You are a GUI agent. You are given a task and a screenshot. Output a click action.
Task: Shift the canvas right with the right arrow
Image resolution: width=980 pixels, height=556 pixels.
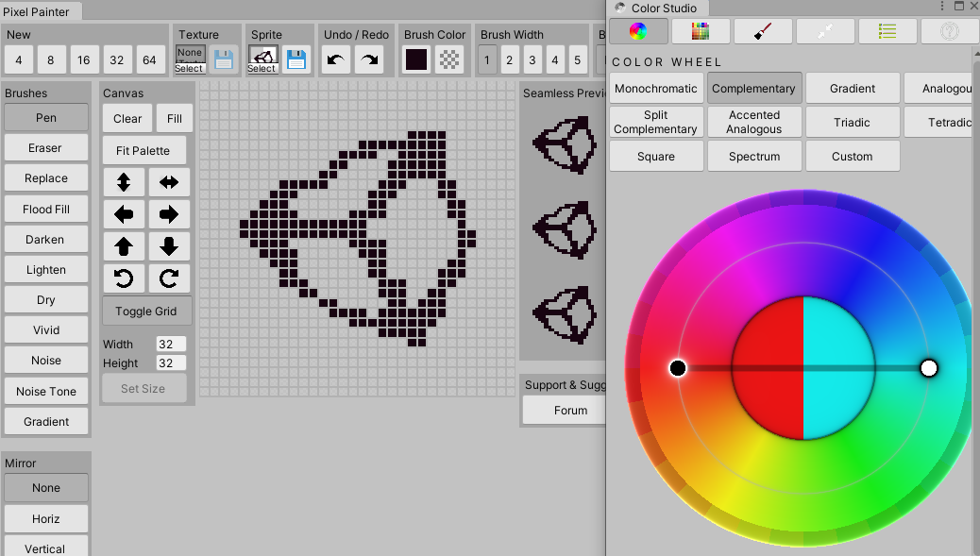pyautogui.click(x=169, y=214)
